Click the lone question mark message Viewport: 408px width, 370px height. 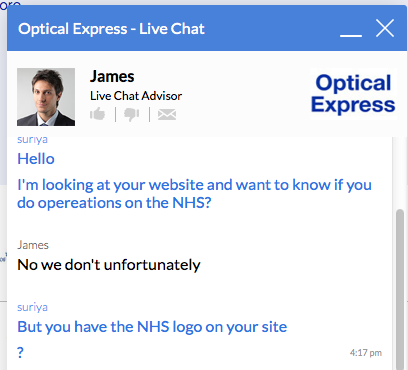click(20, 352)
